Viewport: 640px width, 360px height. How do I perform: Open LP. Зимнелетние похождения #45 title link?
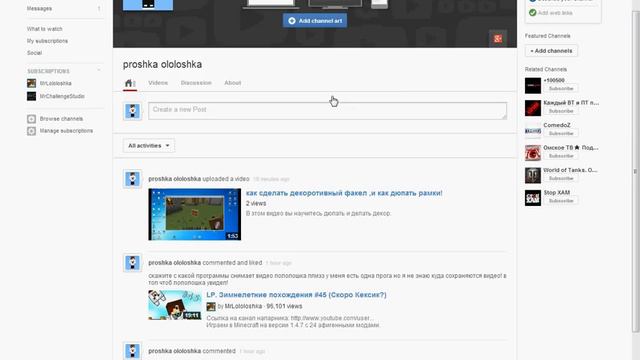point(296,295)
